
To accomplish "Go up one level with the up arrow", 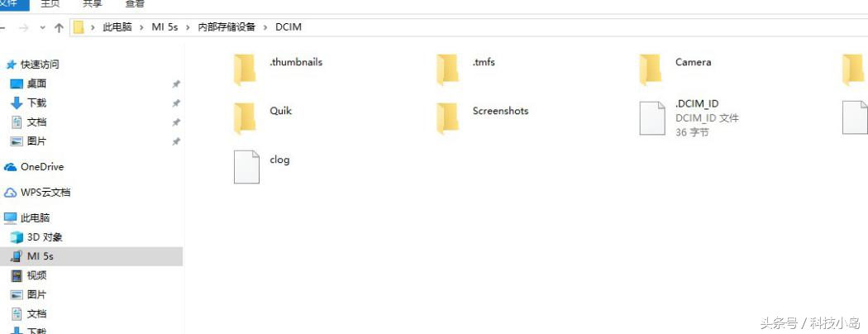I will click(x=60, y=27).
